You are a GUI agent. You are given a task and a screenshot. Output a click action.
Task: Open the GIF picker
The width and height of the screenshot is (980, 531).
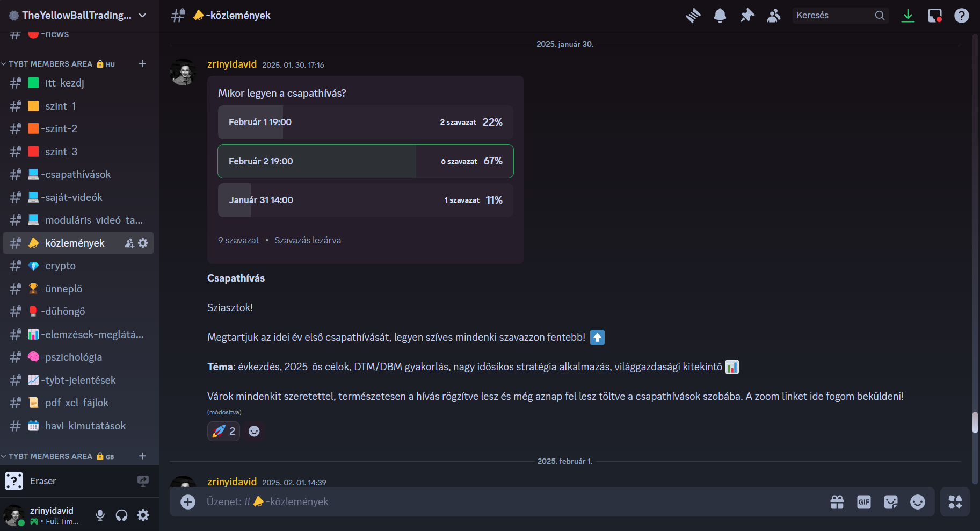pos(864,502)
